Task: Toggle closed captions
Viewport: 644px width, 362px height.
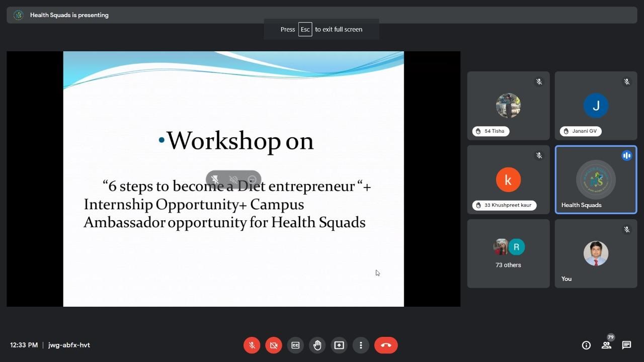Action: (295, 345)
